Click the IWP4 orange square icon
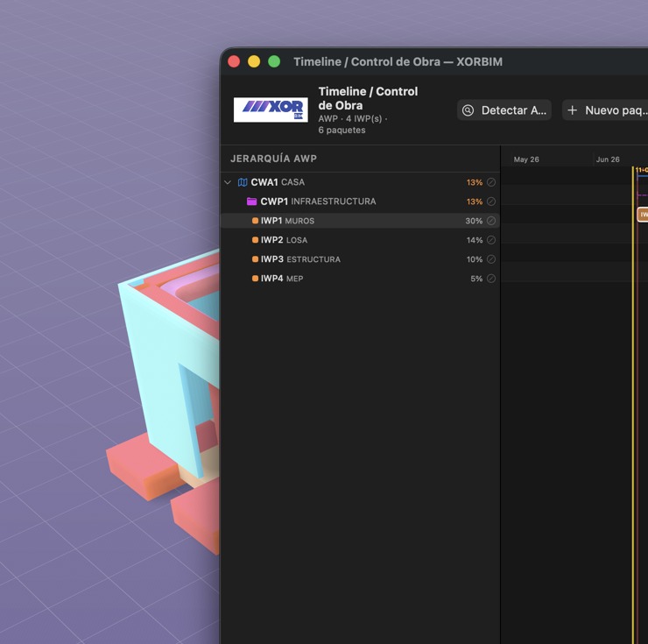 point(255,279)
